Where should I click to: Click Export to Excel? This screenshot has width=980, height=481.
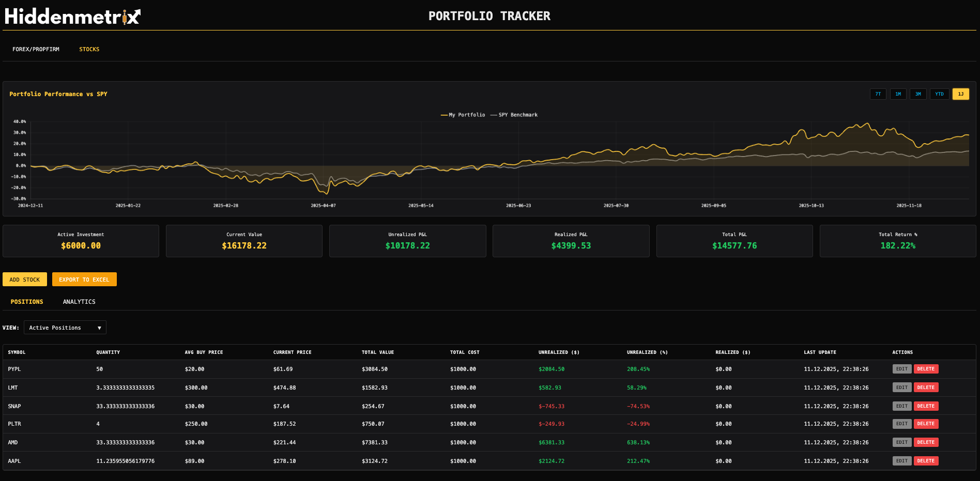(84, 279)
